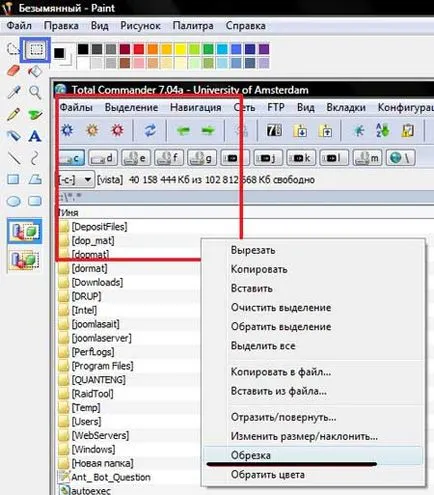
Task: Pick the yellow color in the palette
Action: click(x=180, y=49)
